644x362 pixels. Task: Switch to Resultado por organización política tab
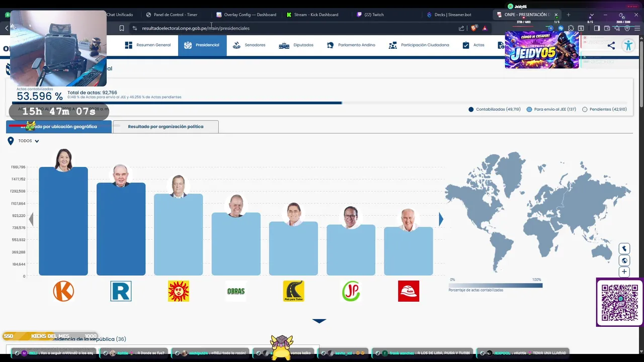166,127
